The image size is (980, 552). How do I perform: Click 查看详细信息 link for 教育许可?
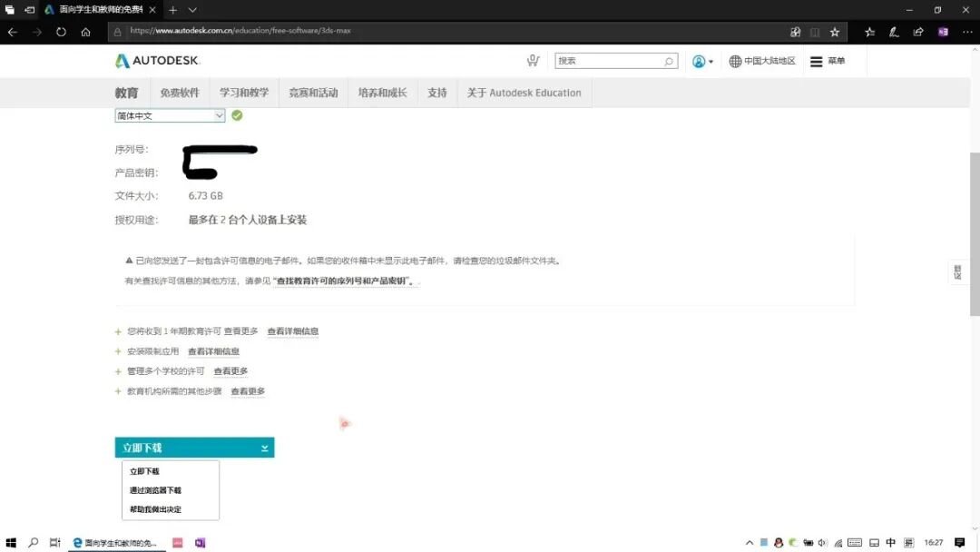click(292, 331)
